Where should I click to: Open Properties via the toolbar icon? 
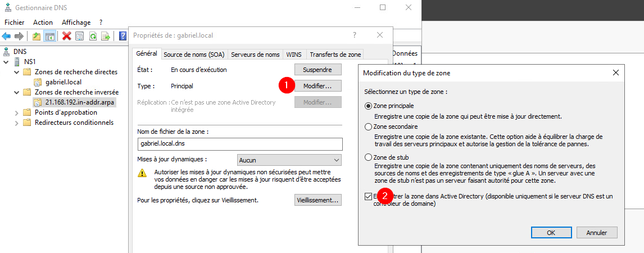[x=80, y=37]
